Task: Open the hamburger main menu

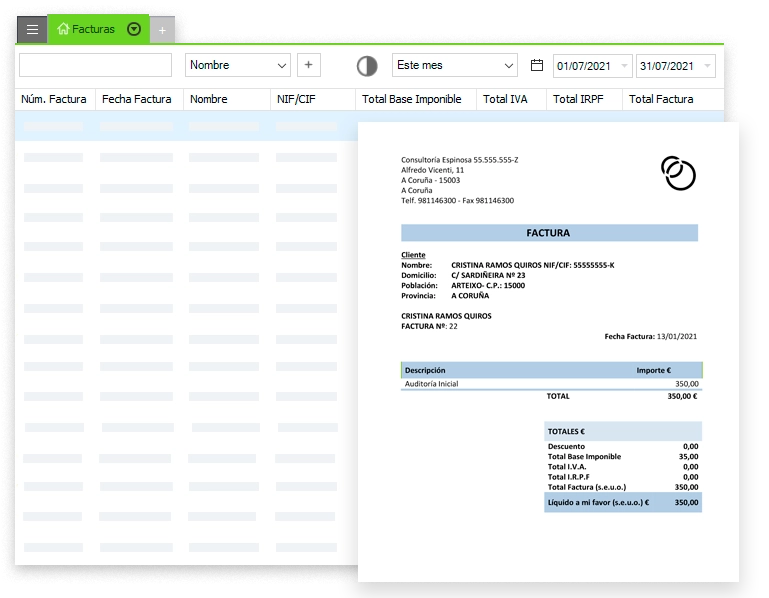Action: [32, 30]
